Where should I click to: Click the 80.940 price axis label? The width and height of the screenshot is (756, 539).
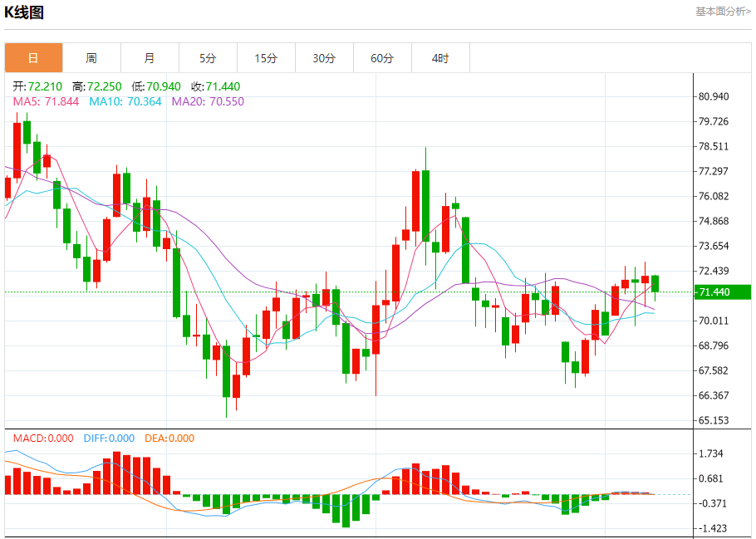tap(714, 96)
